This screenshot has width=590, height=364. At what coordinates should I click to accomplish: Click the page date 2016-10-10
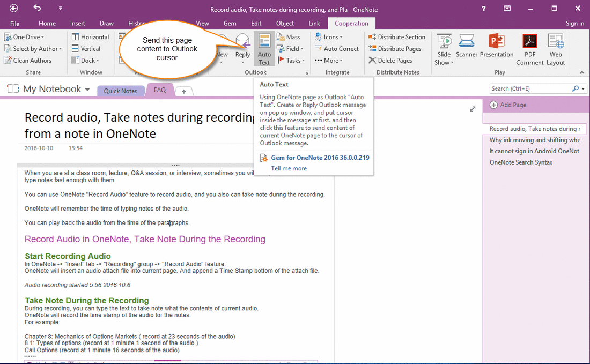pos(39,148)
